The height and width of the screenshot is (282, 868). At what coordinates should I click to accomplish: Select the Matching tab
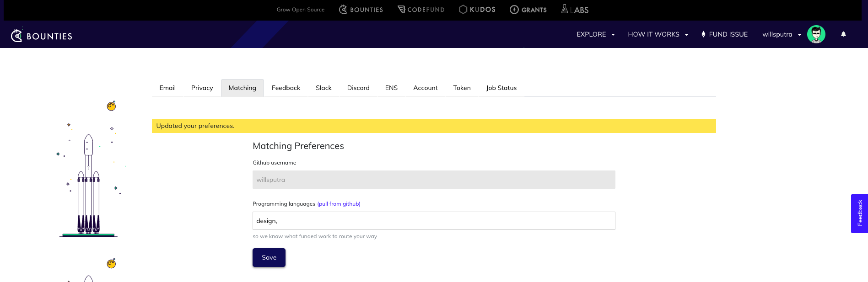click(x=242, y=88)
